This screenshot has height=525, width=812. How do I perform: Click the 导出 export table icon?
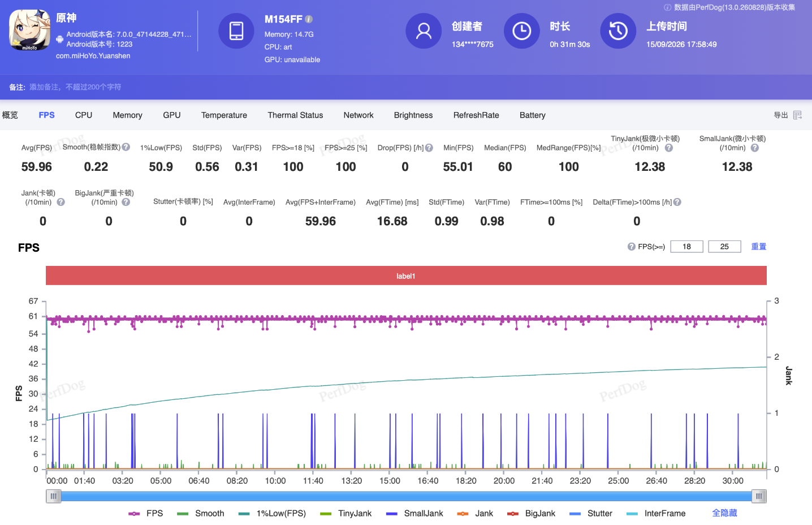coord(797,115)
